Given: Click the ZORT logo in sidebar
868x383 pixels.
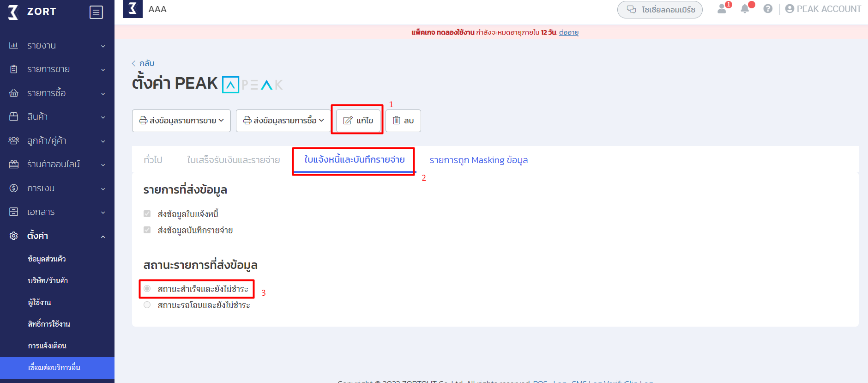Looking at the screenshot, I should pyautogui.click(x=32, y=12).
